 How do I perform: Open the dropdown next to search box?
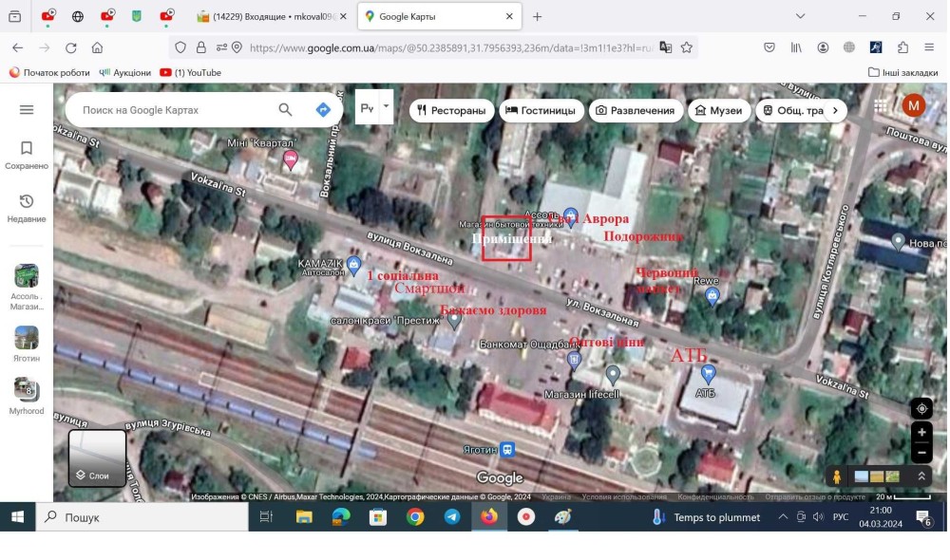[x=386, y=108]
